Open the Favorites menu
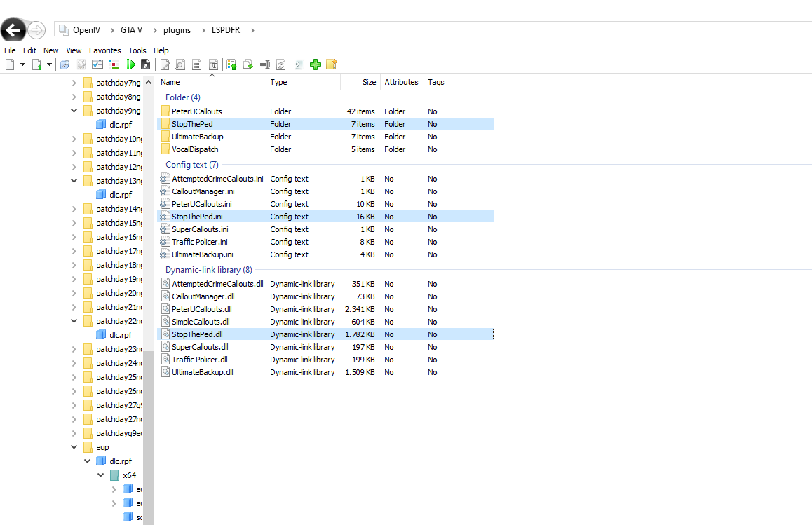This screenshot has width=812, height=525. tap(104, 50)
